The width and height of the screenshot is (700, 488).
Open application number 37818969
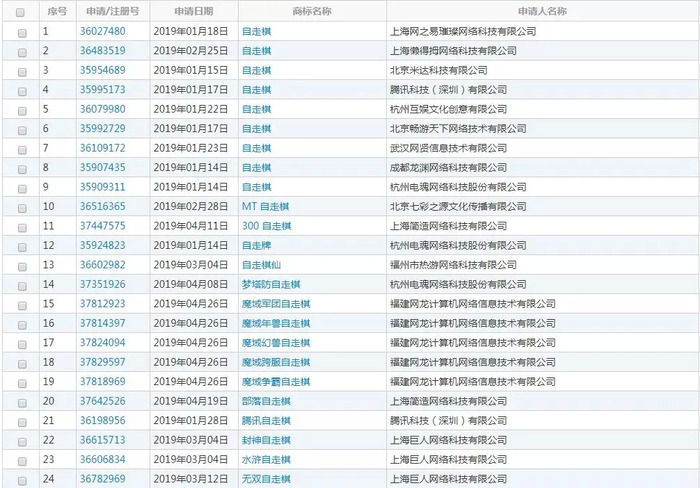point(103,381)
